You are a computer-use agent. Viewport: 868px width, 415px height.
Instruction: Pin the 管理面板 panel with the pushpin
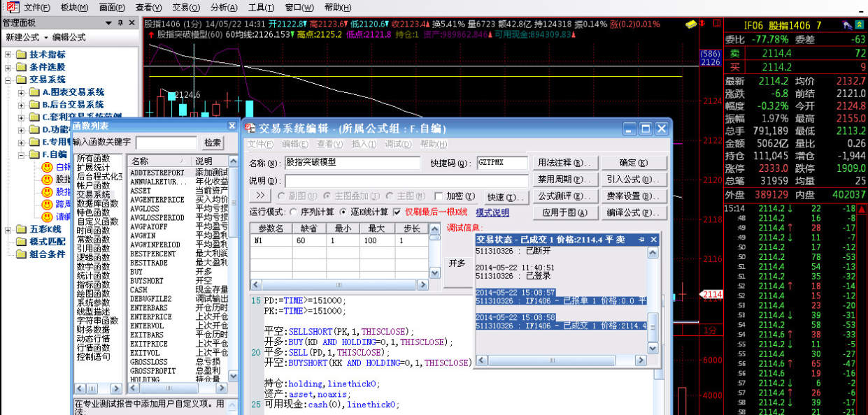pos(120,23)
